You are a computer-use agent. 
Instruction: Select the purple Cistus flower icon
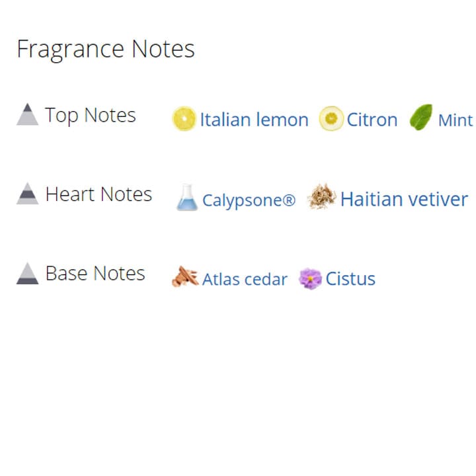310,278
